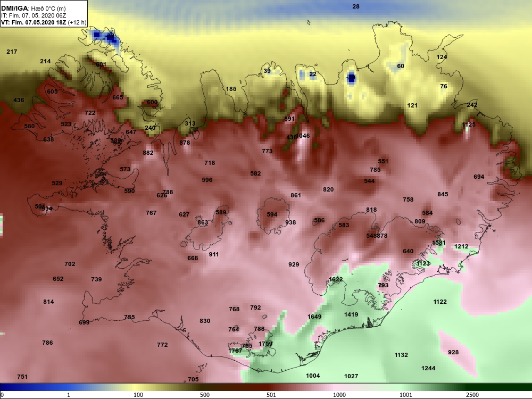
Task: Click the map value 845
Action: (443, 194)
